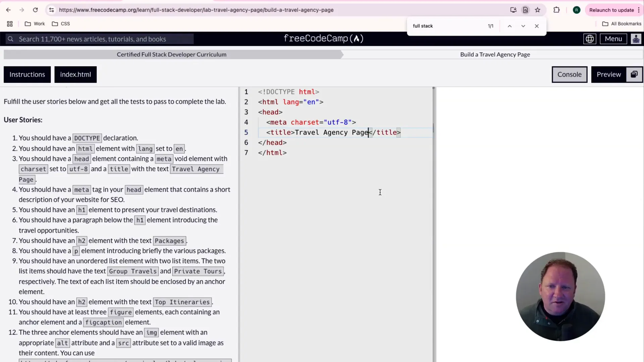644x362 pixels.
Task: Toggle the Preview panel
Action: click(608, 74)
